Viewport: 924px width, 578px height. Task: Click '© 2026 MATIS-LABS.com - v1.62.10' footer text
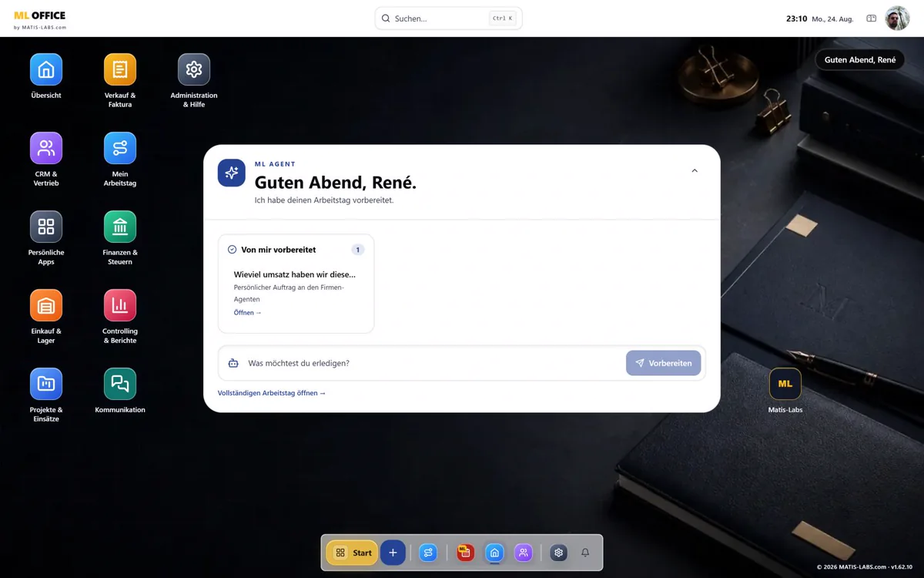[865, 567]
